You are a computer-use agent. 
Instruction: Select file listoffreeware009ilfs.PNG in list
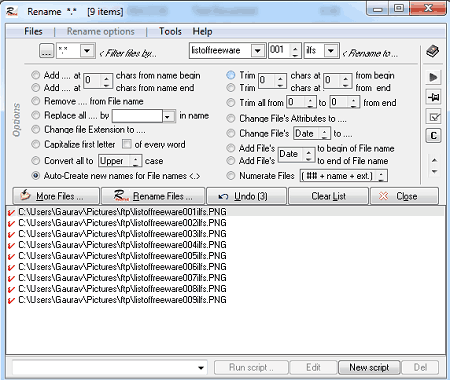122,300
